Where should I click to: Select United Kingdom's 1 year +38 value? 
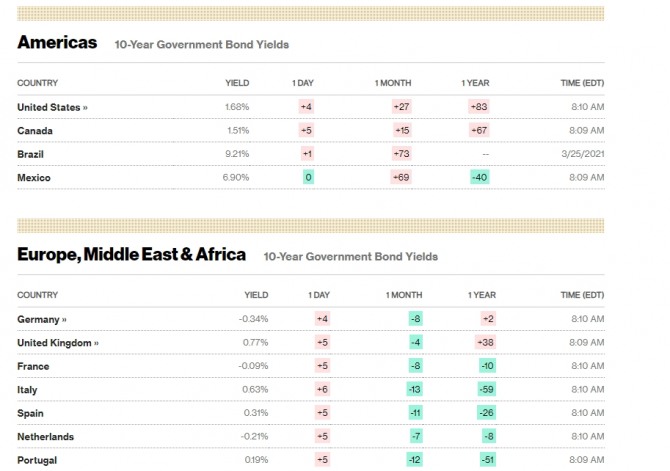tap(486, 343)
